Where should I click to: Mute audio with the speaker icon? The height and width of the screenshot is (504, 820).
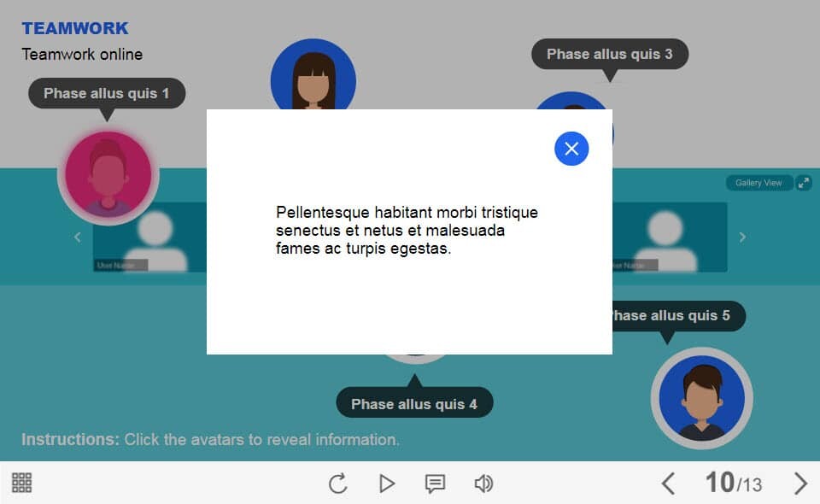click(x=483, y=483)
